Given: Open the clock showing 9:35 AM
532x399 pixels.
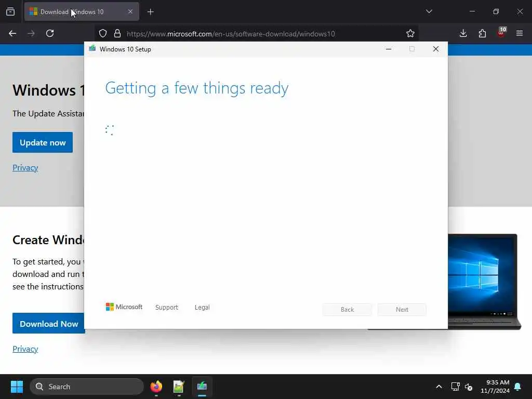Looking at the screenshot, I should point(495,387).
